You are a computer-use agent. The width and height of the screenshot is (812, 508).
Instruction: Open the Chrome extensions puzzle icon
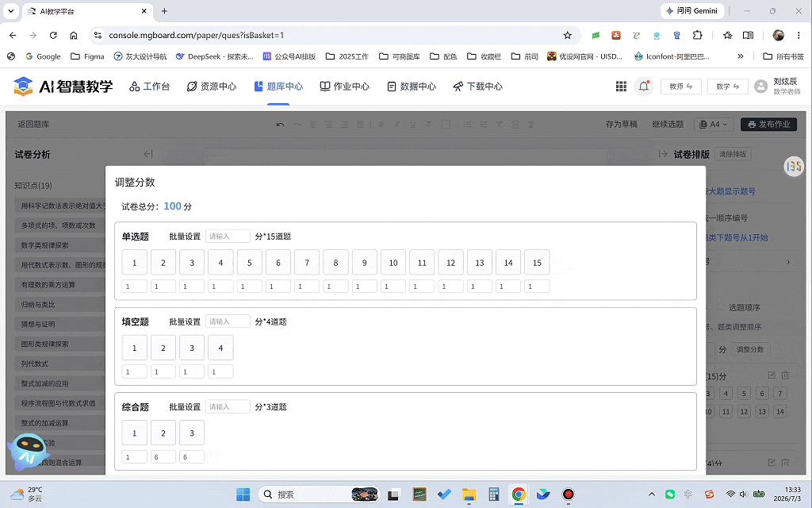698,35
